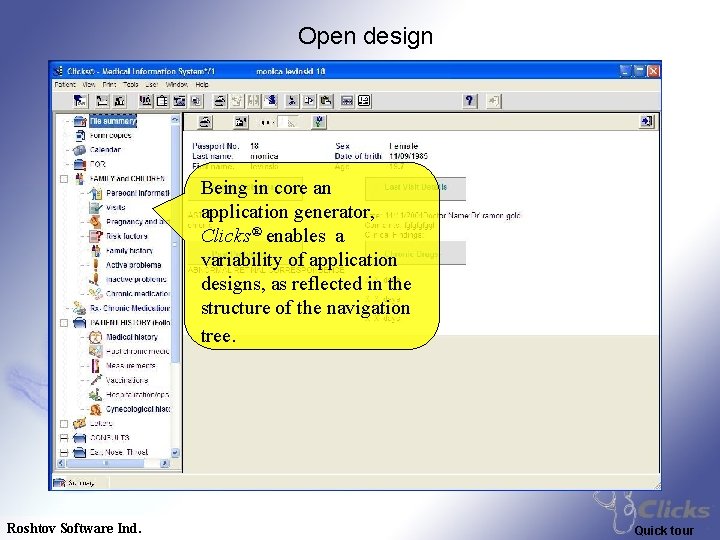Click the Calendar tree icon

pos(79,150)
